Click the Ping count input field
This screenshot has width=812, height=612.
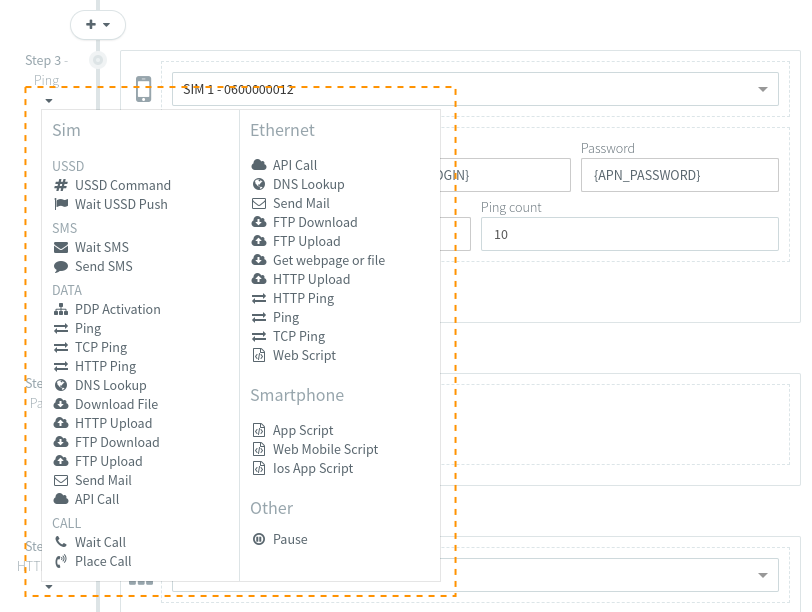629,234
